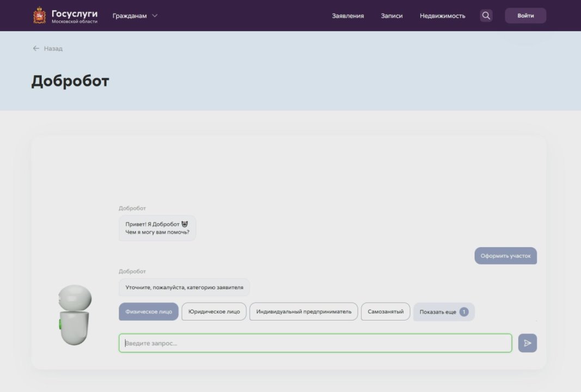Click the Госуслуги coat of arms logo
The height and width of the screenshot is (392, 581).
coord(39,15)
